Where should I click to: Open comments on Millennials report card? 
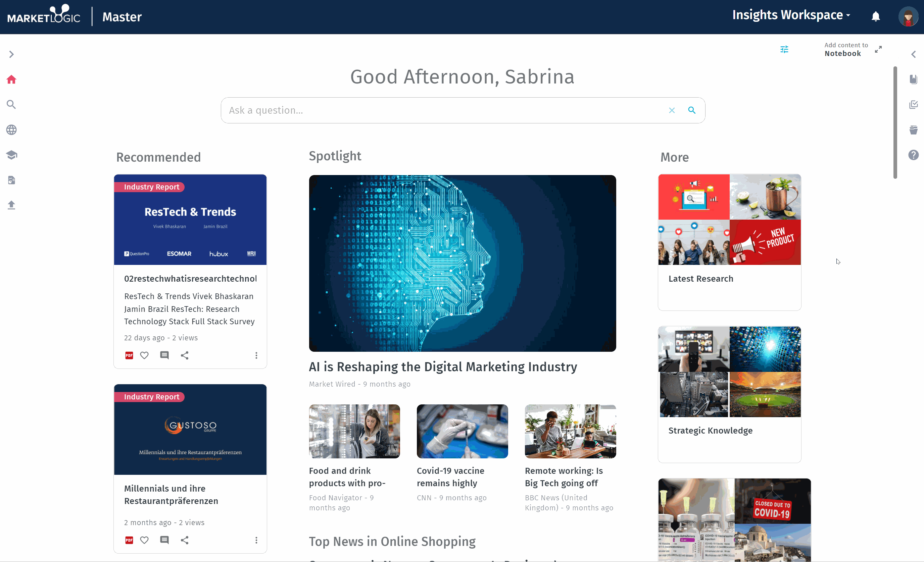tap(164, 540)
